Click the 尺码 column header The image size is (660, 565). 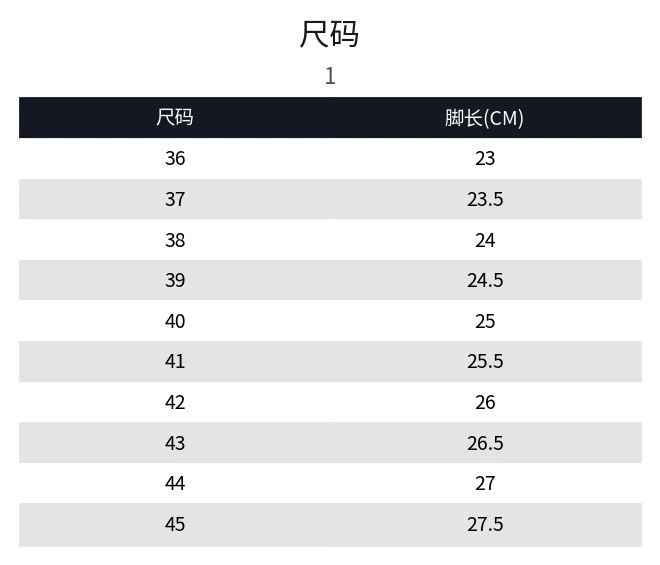[175, 118]
